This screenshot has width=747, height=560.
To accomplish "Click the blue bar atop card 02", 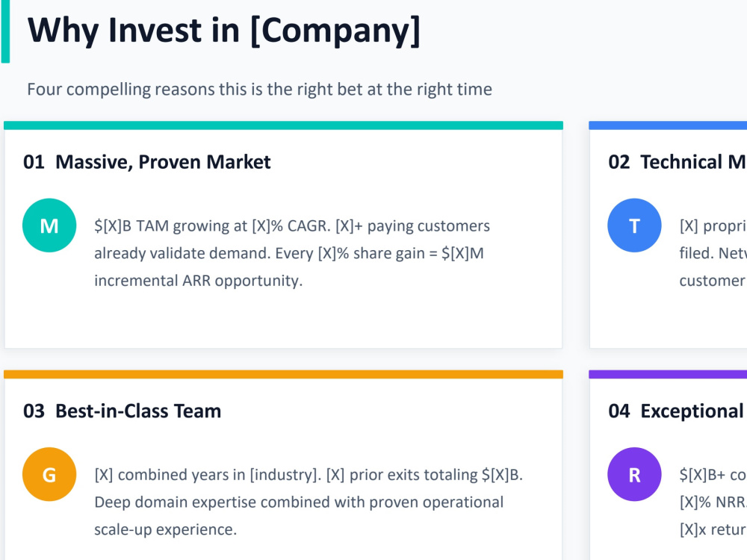I will tap(668, 125).
